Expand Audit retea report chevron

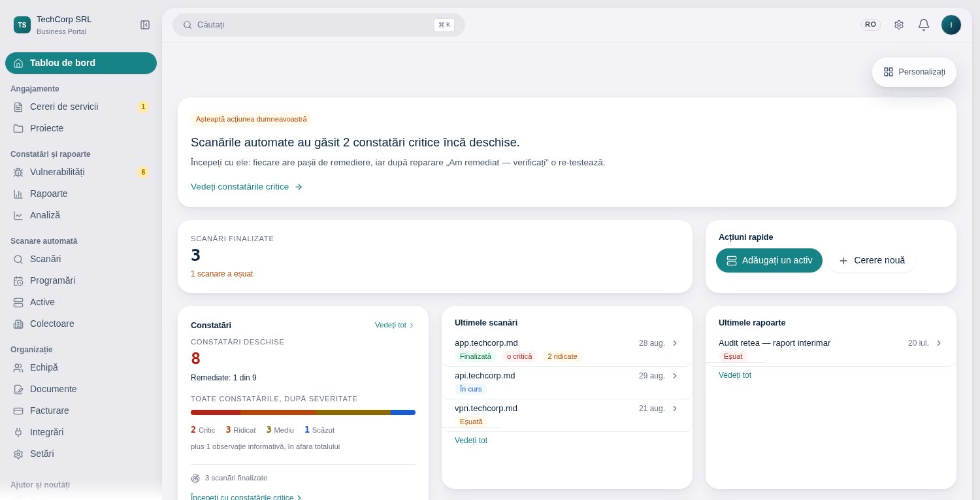(939, 343)
